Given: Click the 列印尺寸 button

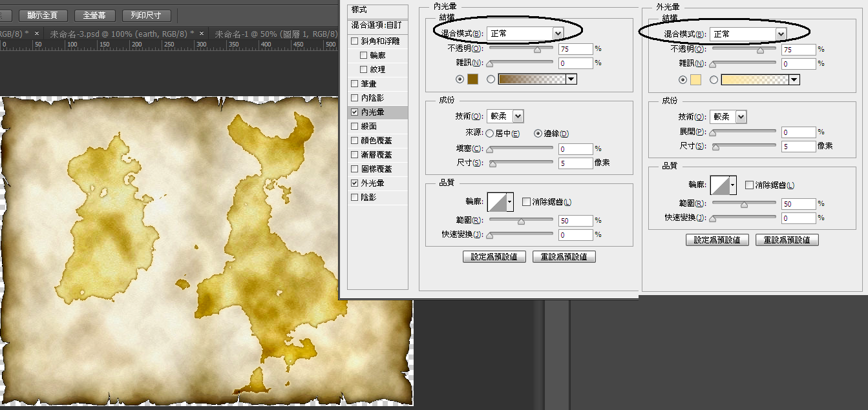Looking at the screenshot, I should coord(146,15).
